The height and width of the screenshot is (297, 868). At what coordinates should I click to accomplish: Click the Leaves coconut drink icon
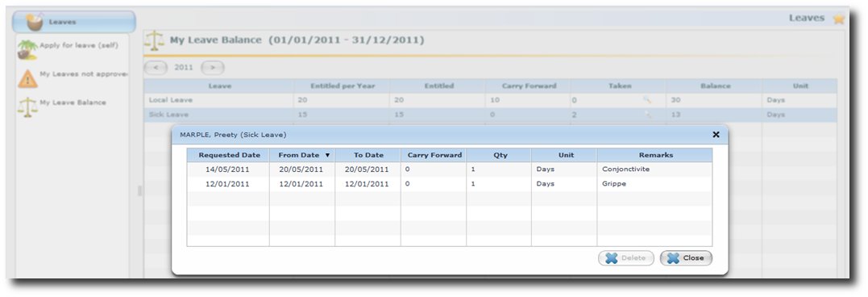point(35,22)
